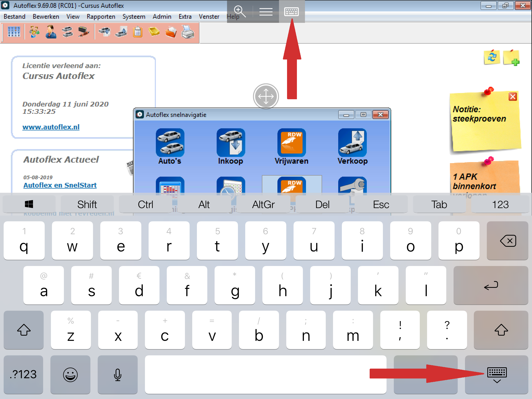Minimize the Autoflex snelnavigatie window
Viewport: 532px width, 399px height.
click(346, 115)
